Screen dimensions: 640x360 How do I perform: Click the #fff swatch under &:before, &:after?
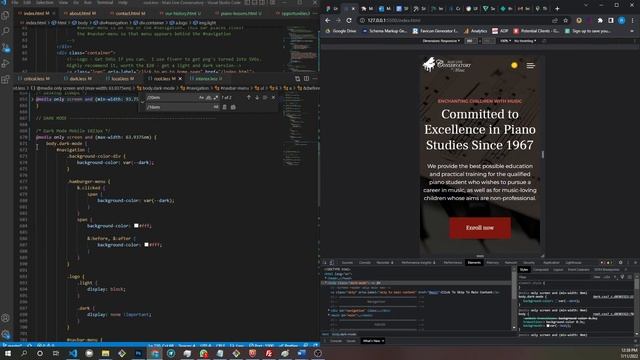pos(146,244)
